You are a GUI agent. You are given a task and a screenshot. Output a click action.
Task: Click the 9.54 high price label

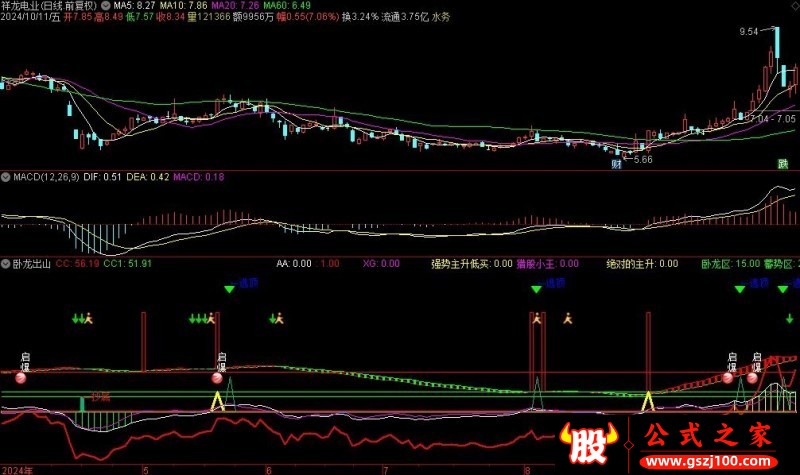pos(748,32)
